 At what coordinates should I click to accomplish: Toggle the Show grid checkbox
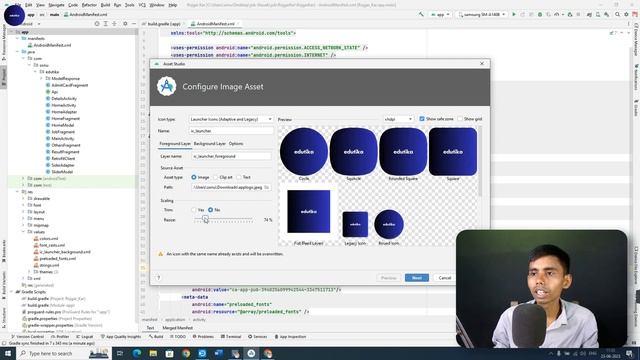click(x=460, y=119)
